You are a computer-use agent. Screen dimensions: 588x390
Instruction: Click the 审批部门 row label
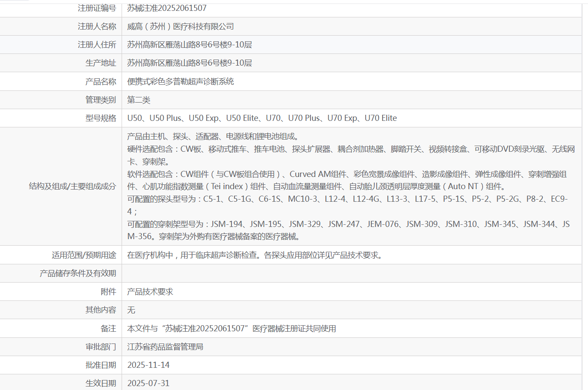101,347
